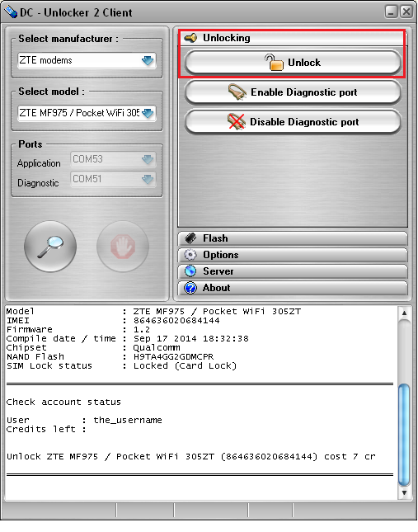Click Disable Diagnostic port button
This screenshot has height=532, width=418.
click(293, 122)
